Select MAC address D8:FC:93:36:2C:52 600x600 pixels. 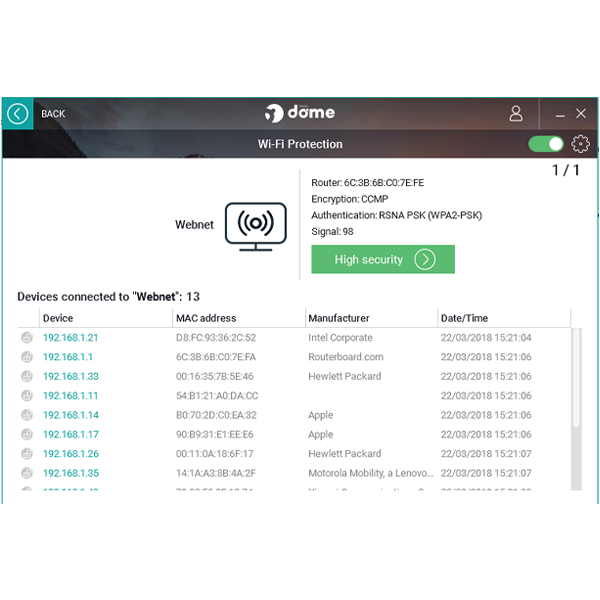pos(216,338)
